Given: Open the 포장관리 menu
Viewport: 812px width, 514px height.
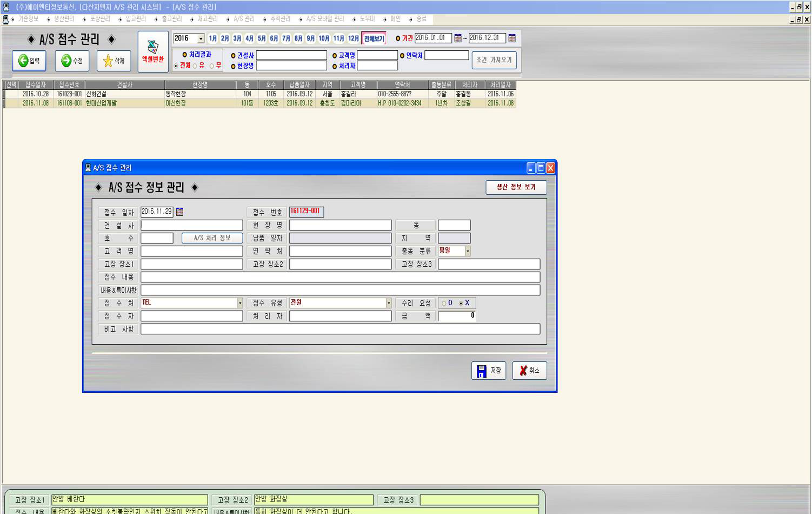Looking at the screenshot, I should (x=100, y=19).
